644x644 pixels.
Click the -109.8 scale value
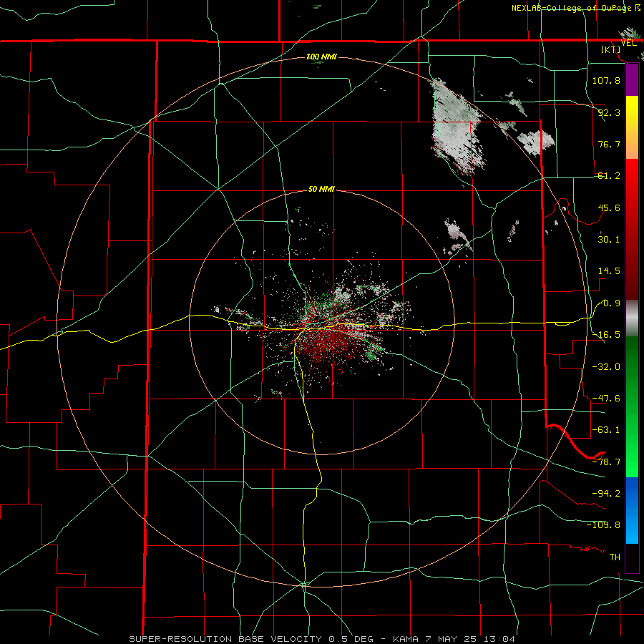pos(603,525)
